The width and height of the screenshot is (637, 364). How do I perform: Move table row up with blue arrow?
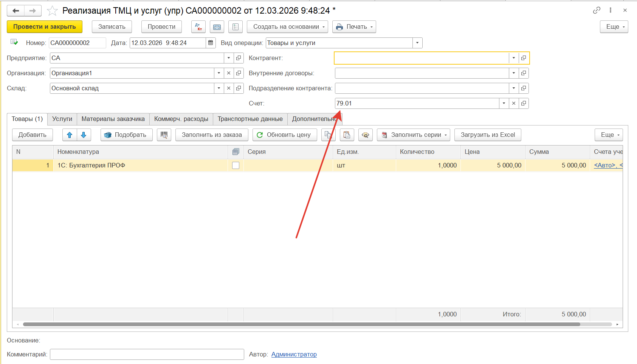point(70,135)
